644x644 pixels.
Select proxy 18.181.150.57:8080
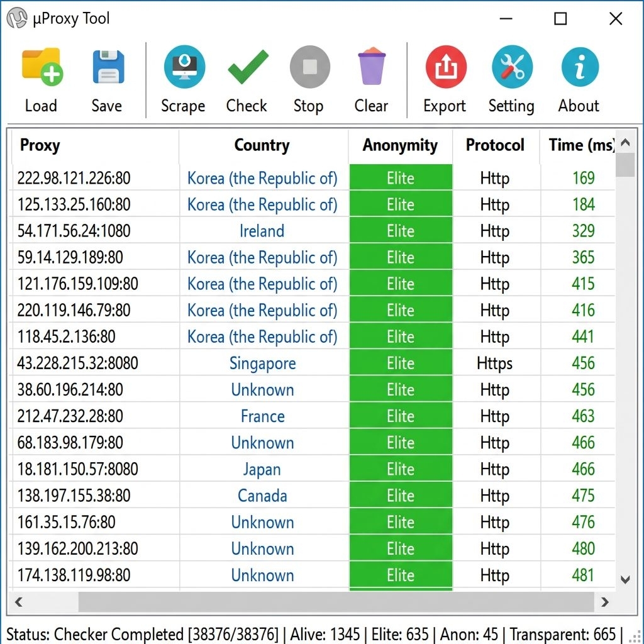pyautogui.click(x=77, y=469)
